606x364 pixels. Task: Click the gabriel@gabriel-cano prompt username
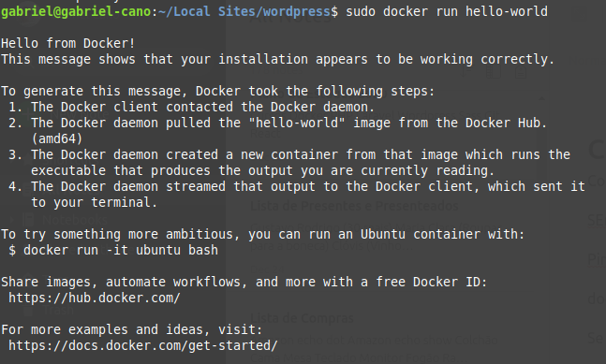click(76, 11)
